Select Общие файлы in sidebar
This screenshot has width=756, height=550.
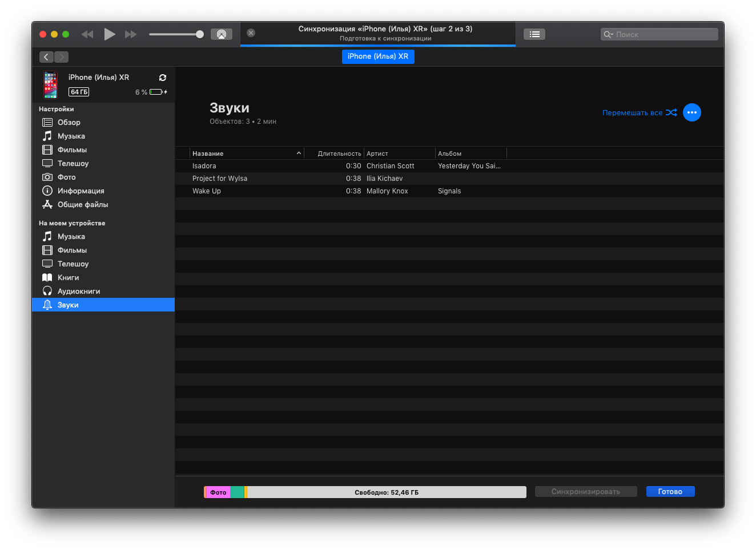pos(82,204)
